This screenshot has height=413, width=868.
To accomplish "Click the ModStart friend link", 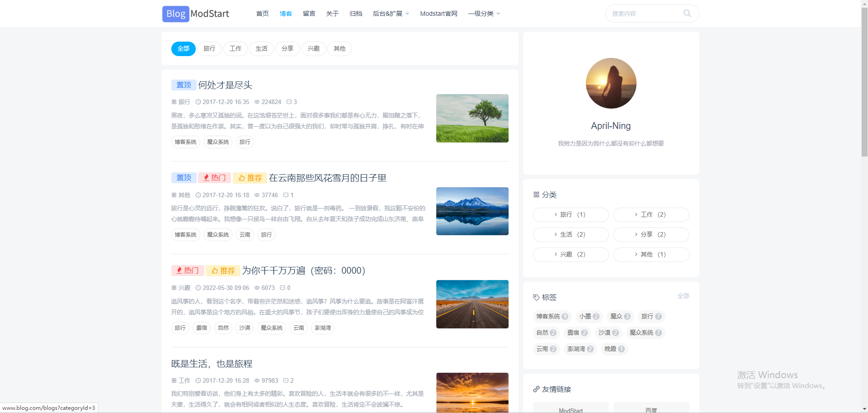I will point(571,408).
